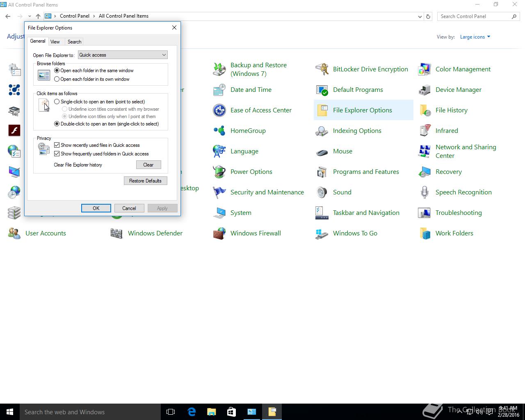Open the Date and Time icon
This screenshot has width=525, height=420.
[219, 90]
